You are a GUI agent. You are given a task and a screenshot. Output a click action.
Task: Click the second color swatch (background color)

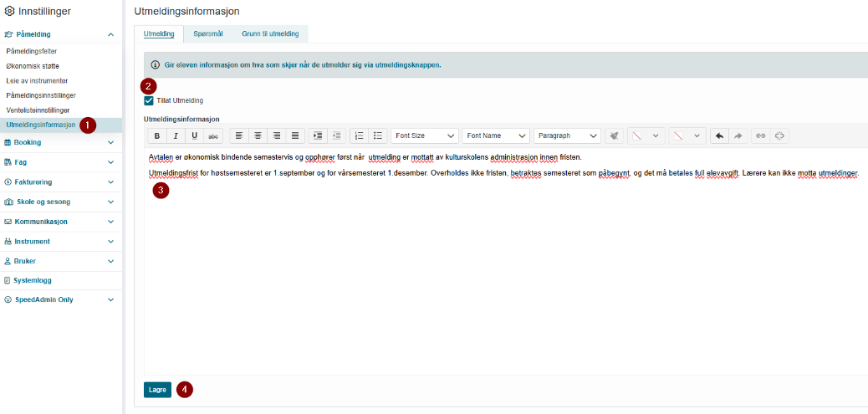click(x=678, y=135)
